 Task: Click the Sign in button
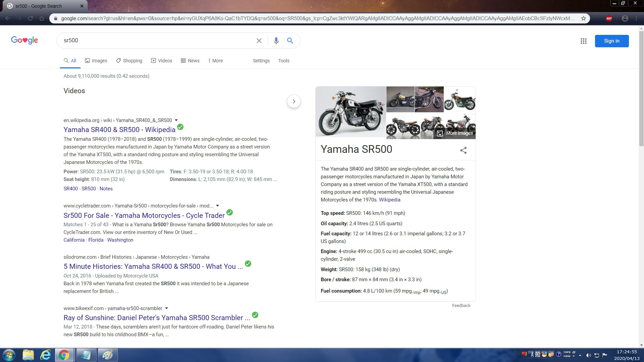[x=612, y=41]
